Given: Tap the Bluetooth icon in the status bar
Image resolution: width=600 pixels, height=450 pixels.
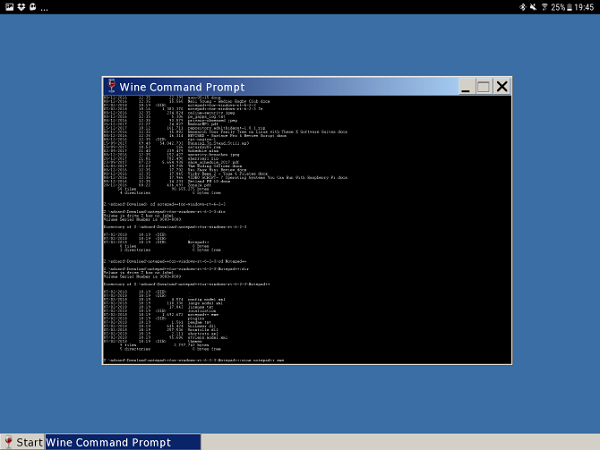Looking at the screenshot, I should click(x=521, y=7).
